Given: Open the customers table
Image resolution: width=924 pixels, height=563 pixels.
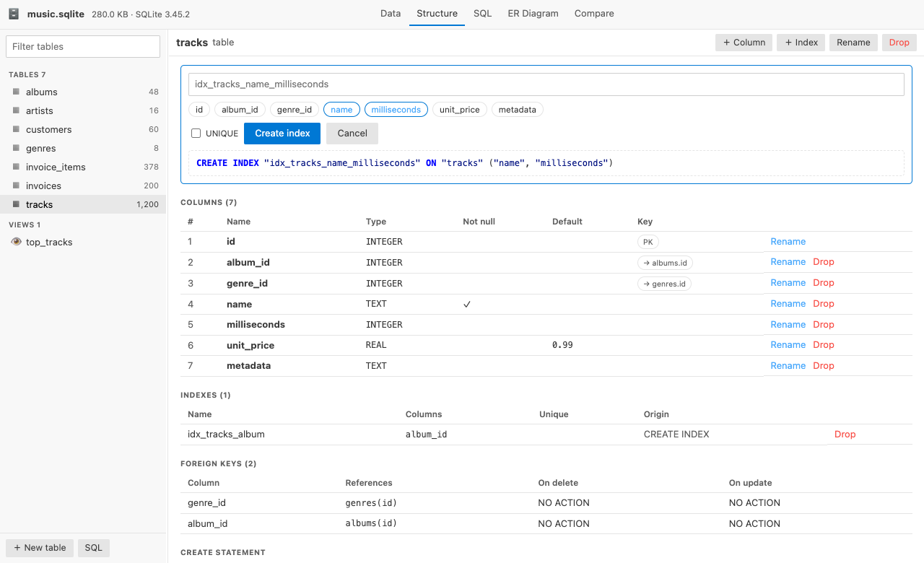Looking at the screenshot, I should 83,129.
